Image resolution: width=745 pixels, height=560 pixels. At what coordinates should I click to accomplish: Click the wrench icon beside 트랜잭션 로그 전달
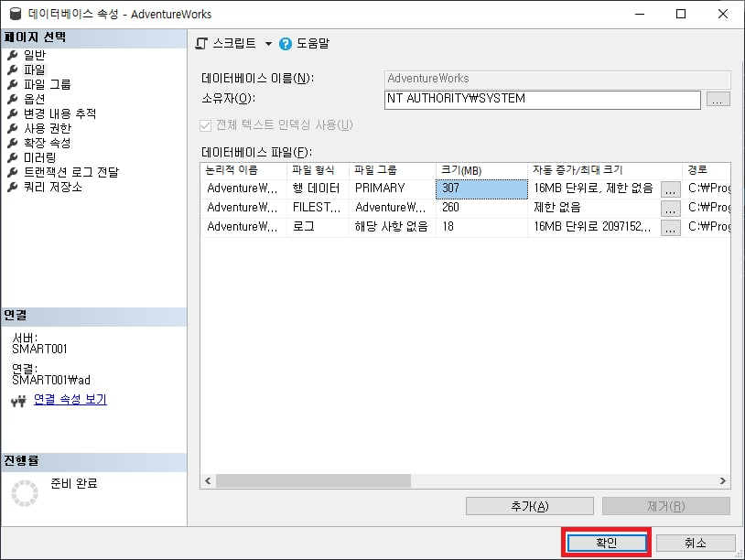(x=13, y=172)
